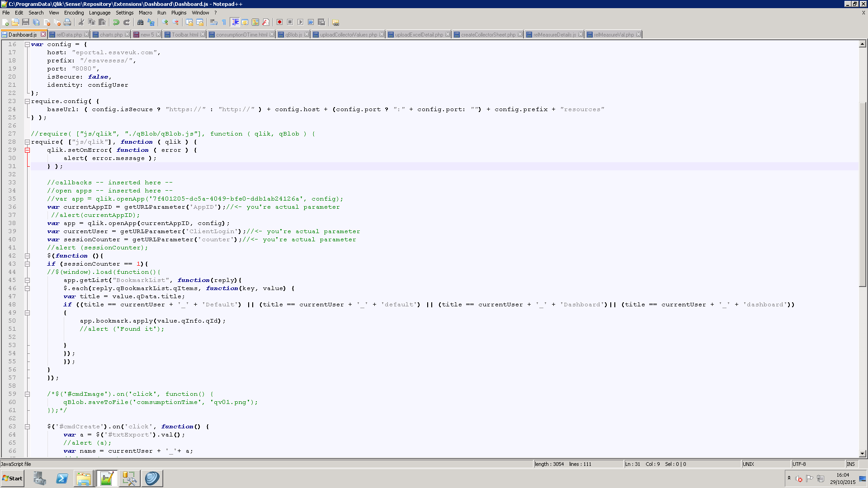Zoom out using the magnifier minus icon
The width and height of the screenshot is (868, 488).
point(175,22)
